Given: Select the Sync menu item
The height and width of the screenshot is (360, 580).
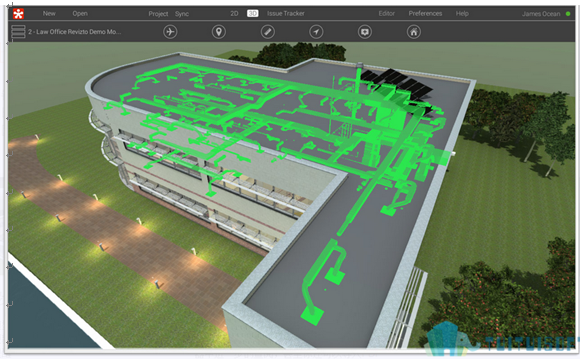Looking at the screenshot, I should click(182, 14).
